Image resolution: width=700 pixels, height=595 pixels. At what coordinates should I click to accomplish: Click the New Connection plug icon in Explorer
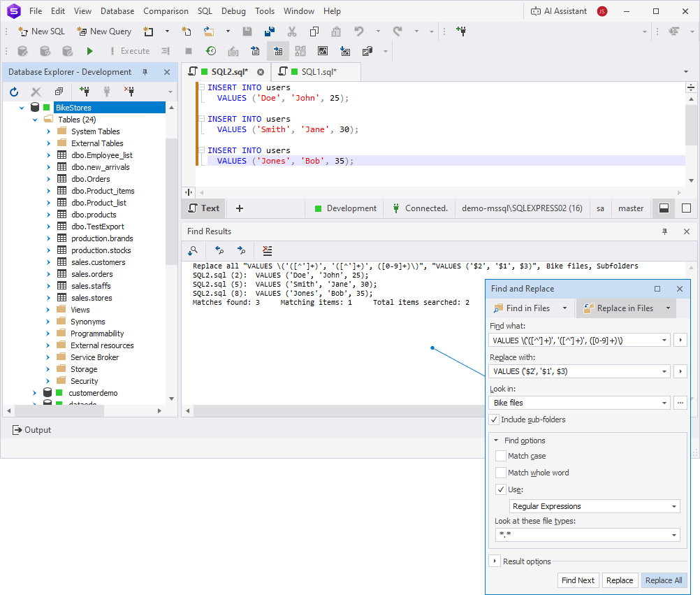click(x=85, y=92)
